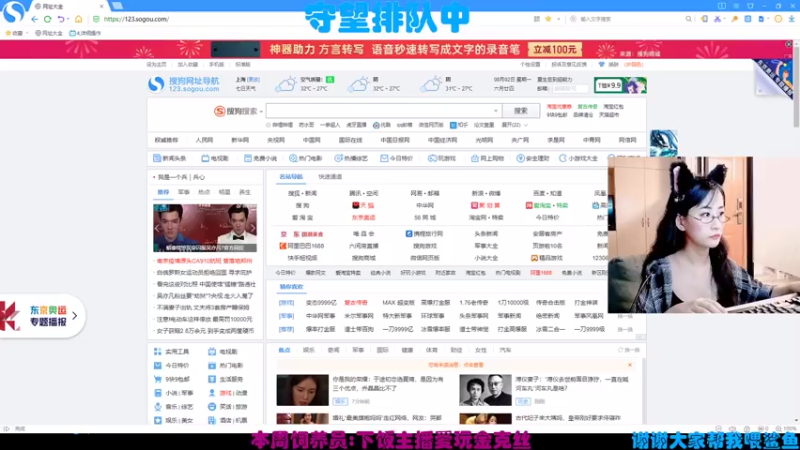
Task: Open the 天猫 site link
Action: [x=363, y=205]
